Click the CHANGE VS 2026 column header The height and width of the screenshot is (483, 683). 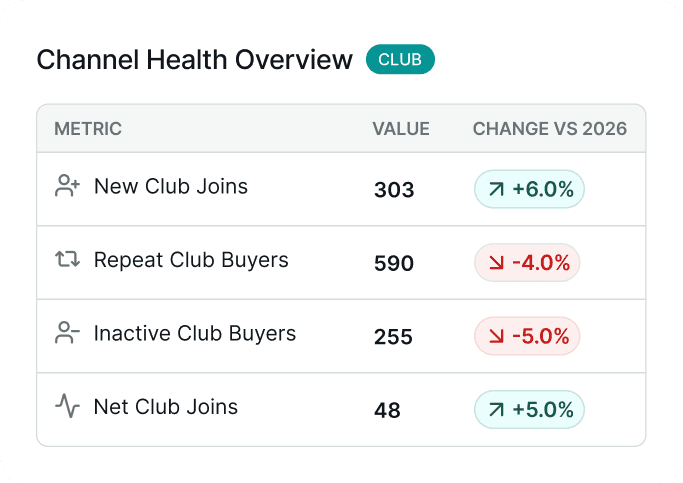click(550, 129)
